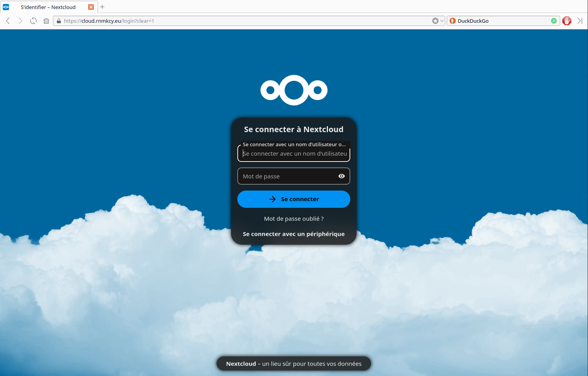
Task: Toggle the sidebar panel at toolbar's right end
Action: click(x=580, y=21)
